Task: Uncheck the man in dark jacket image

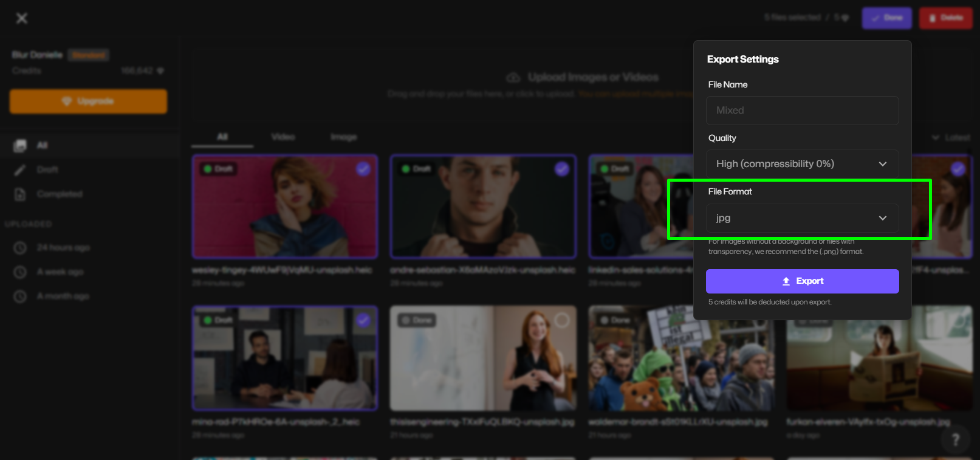Action: point(562,169)
